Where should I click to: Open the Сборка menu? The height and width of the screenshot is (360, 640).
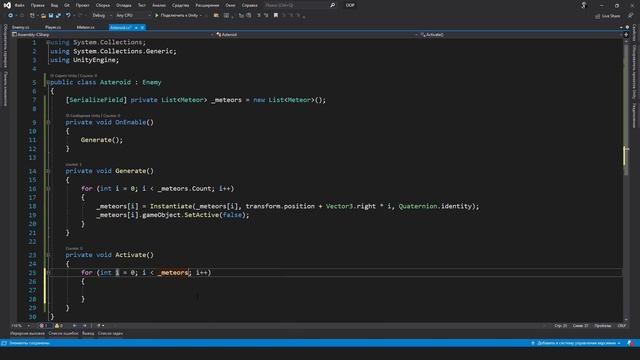(103, 5)
